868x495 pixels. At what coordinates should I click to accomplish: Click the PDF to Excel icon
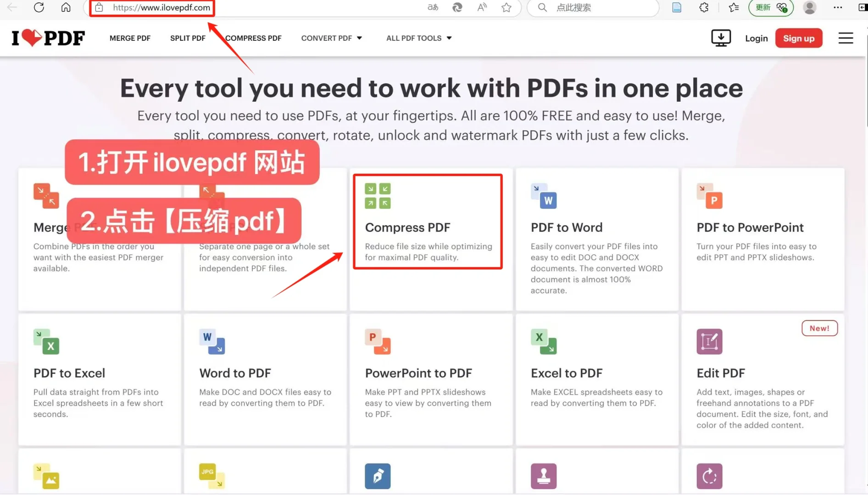click(x=46, y=341)
